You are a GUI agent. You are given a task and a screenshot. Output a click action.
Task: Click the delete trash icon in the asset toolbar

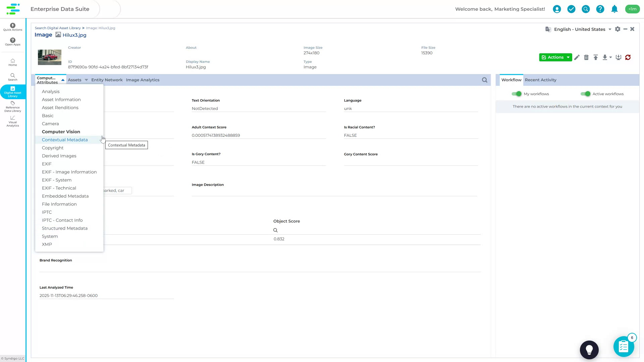[x=586, y=57]
